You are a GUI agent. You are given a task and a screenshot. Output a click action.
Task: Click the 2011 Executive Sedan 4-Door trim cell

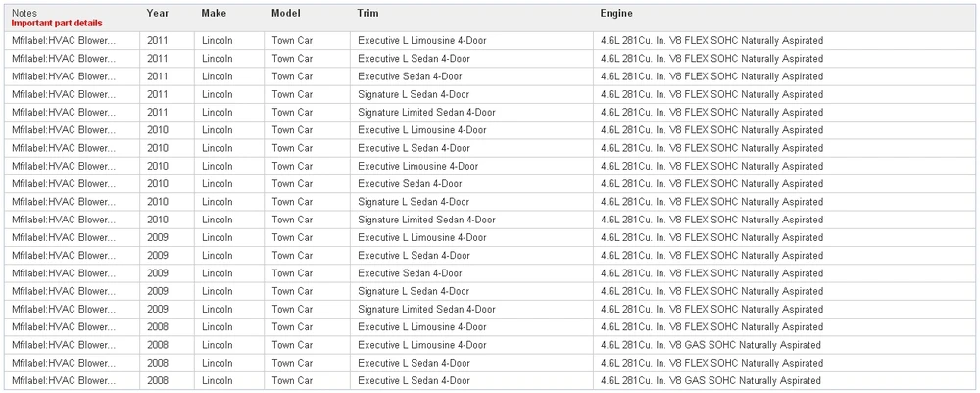tap(410, 76)
